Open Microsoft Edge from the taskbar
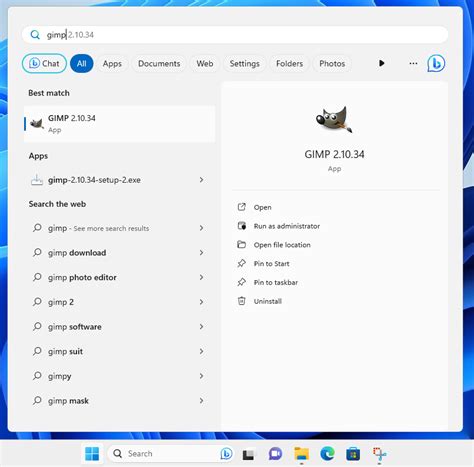 (x=327, y=454)
